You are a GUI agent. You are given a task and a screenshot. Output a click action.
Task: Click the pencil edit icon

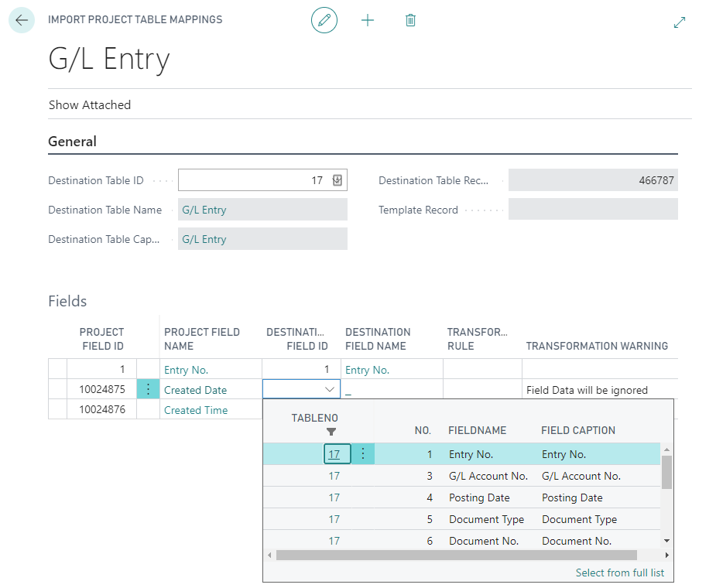(x=324, y=20)
